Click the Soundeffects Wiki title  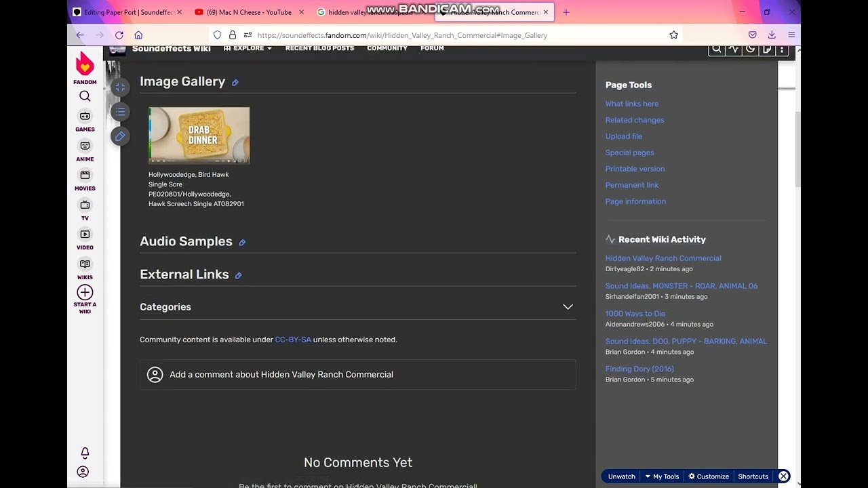point(171,48)
